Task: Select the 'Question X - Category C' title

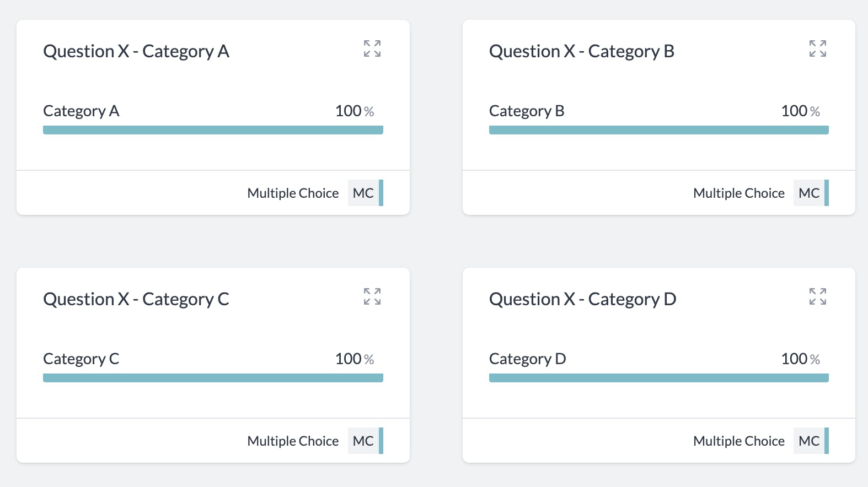Action: [136, 299]
